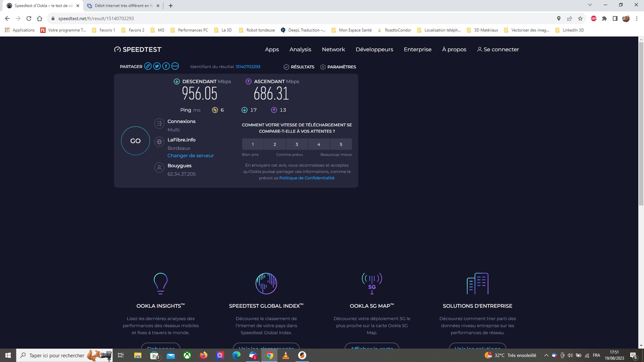The image size is (644, 362).
Task: Show hidden system tray icons
Action: (546, 355)
